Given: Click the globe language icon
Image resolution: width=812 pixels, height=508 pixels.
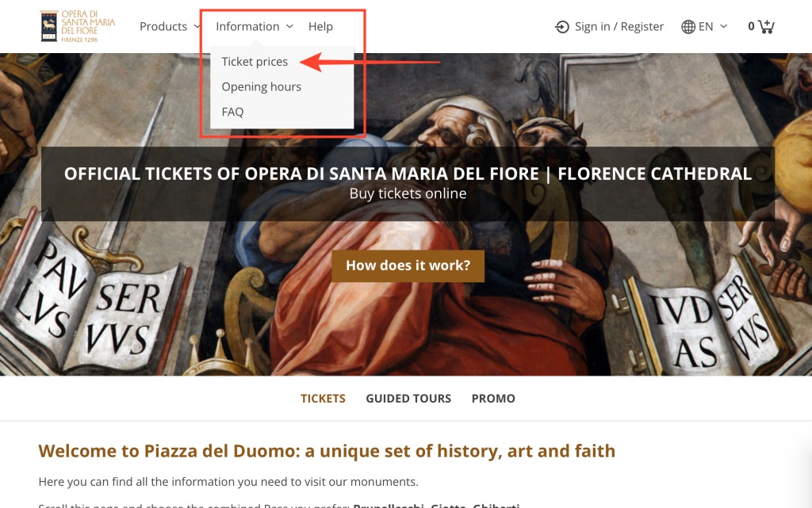Looking at the screenshot, I should click(x=688, y=26).
